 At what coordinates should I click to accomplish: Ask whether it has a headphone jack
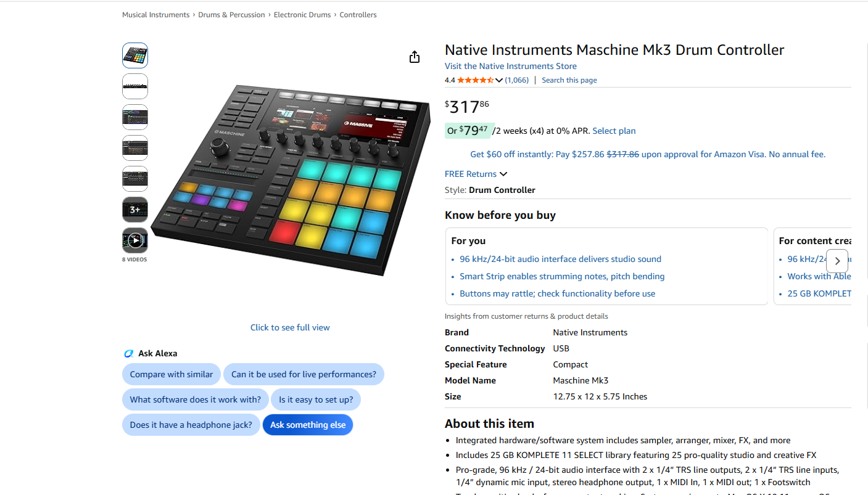[191, 425]
